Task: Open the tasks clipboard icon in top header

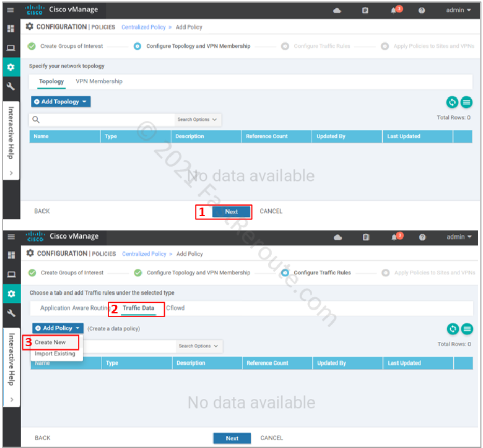Action: [x=365, y=10]
